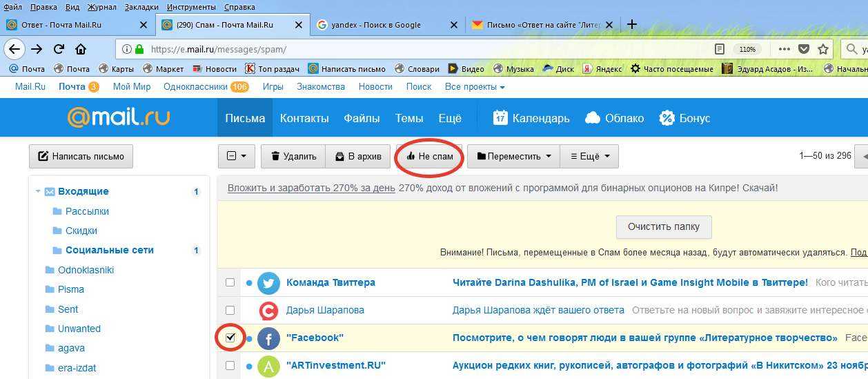The image size is (868, 379).
Task: Open the Бонус section
Action: [684, 118]
